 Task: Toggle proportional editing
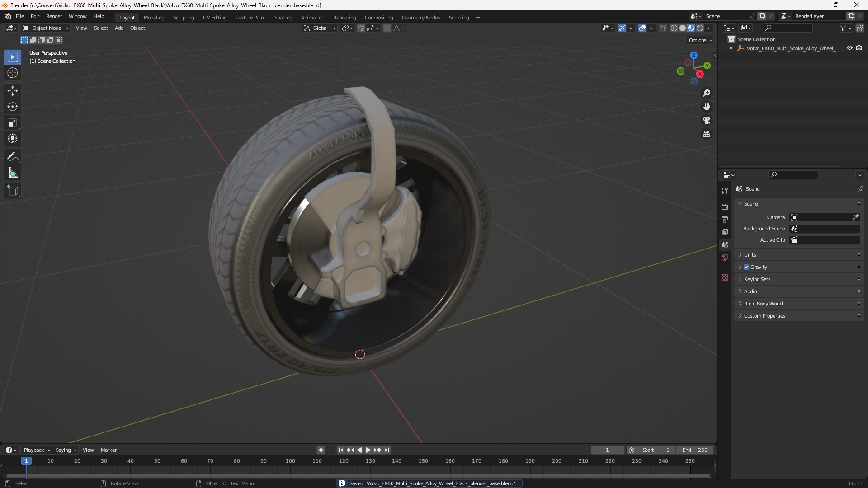[387, 28]
